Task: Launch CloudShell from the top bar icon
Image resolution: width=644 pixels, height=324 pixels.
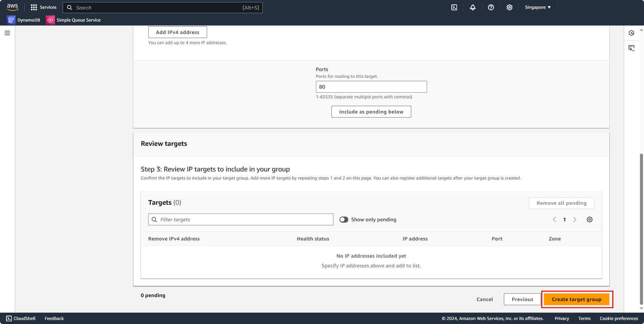Action: point(454,7)
